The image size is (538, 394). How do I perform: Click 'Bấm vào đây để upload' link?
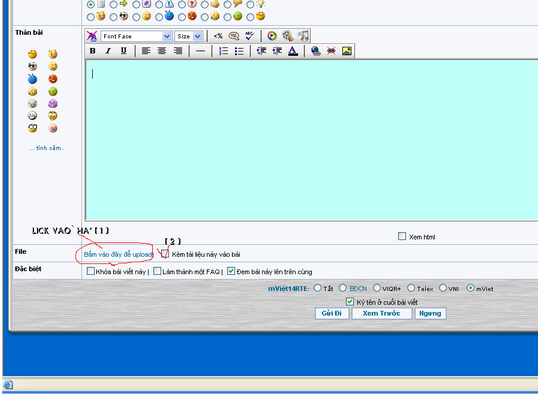pos(118,254)
